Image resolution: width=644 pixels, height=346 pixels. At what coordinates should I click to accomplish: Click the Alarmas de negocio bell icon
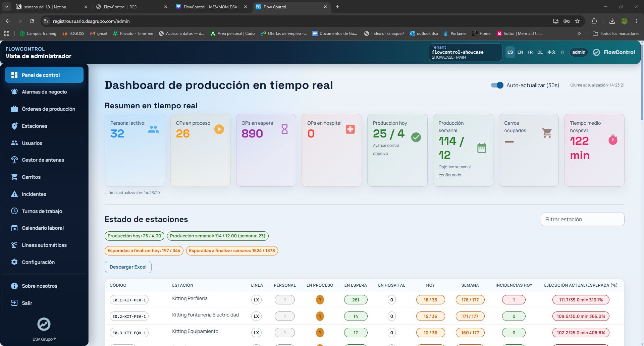[14, 92]
